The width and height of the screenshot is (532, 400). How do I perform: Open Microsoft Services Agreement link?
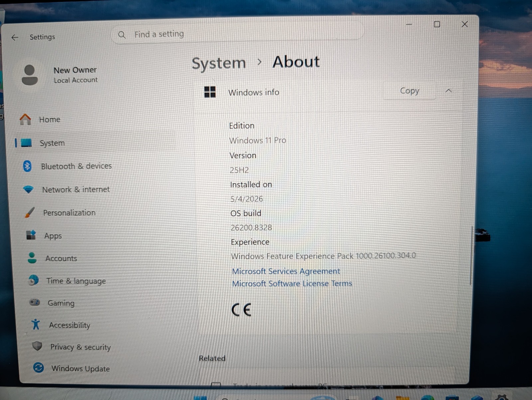point(286,271)
